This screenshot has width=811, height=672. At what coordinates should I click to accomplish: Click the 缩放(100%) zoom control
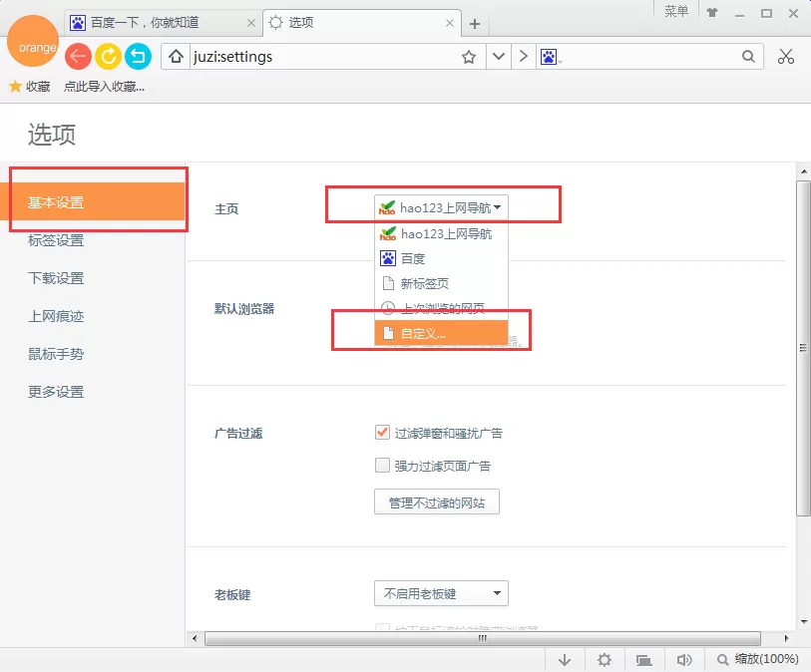tap(758, 660)
